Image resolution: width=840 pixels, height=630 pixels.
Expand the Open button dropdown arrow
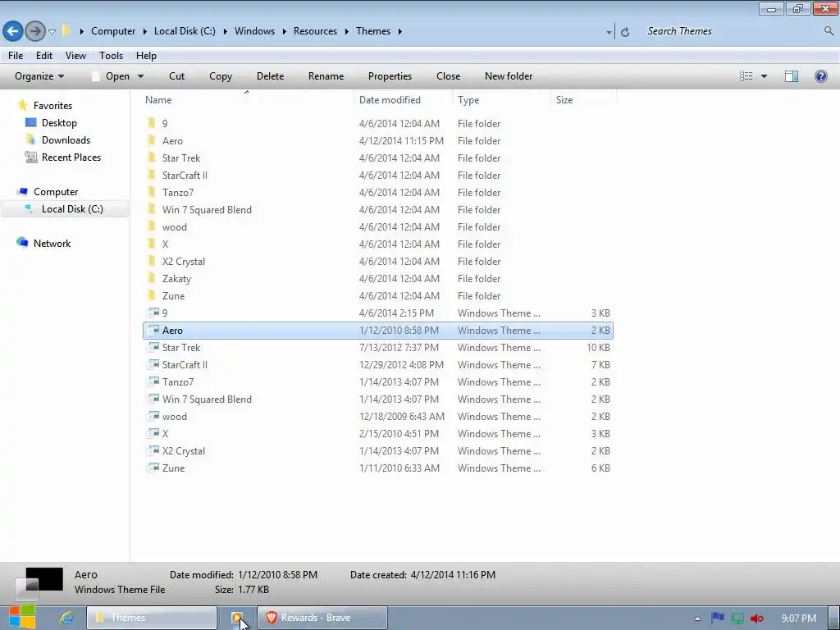(x=140, y=76)
